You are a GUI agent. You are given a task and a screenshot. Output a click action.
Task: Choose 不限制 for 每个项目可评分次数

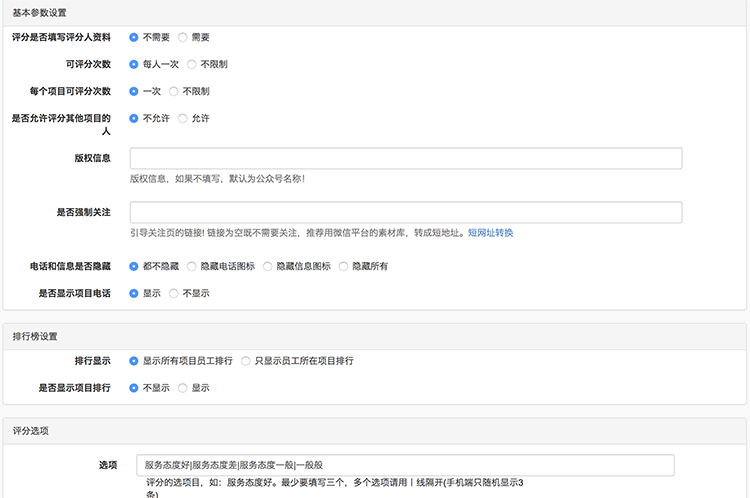pyautogui.click(x=173, y=91)
